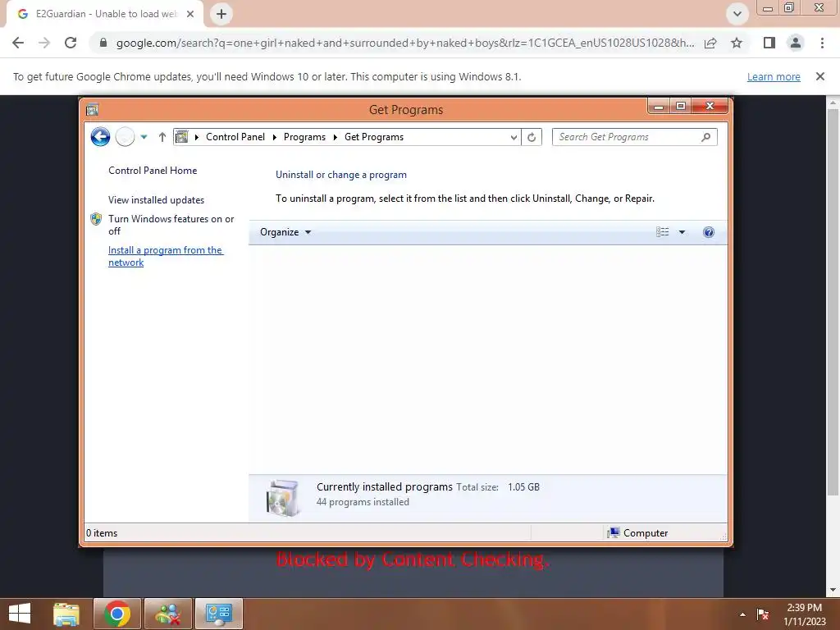Open Programs breadcrumb

(x=304, y=137)
